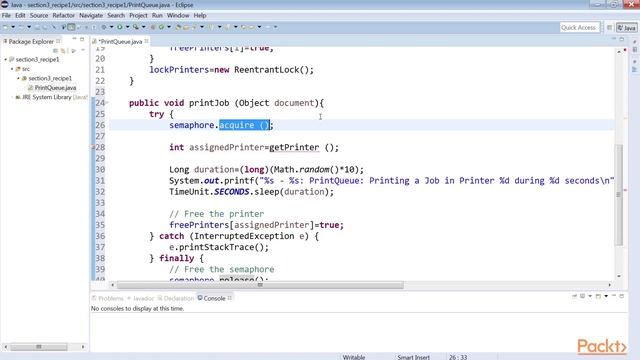
Task: Click the red error overview ruler mark
Action: 625,190
